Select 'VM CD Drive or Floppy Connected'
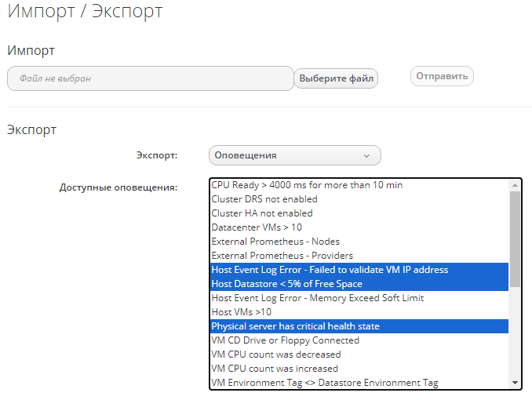 [285, 340]
